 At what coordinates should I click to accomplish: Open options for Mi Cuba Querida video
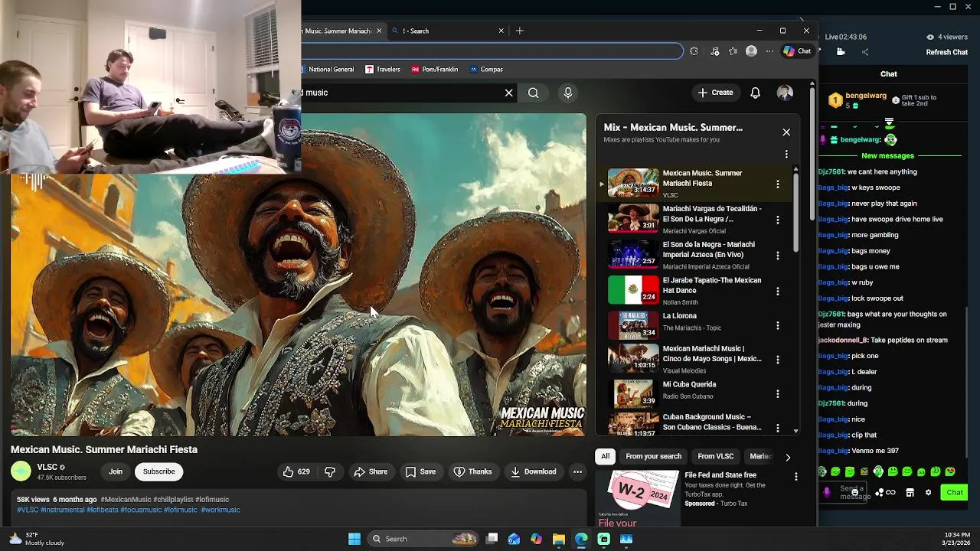(x=777, y=393)
